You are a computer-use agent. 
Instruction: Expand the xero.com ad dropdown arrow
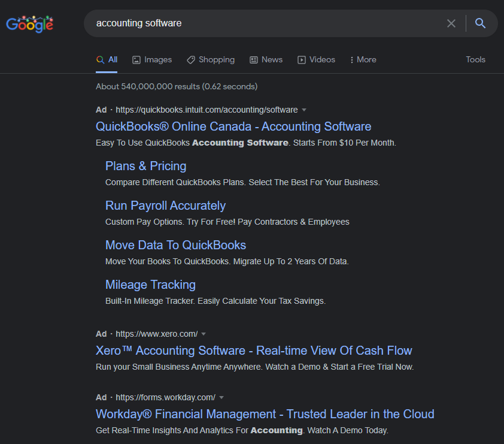(204, 334)
